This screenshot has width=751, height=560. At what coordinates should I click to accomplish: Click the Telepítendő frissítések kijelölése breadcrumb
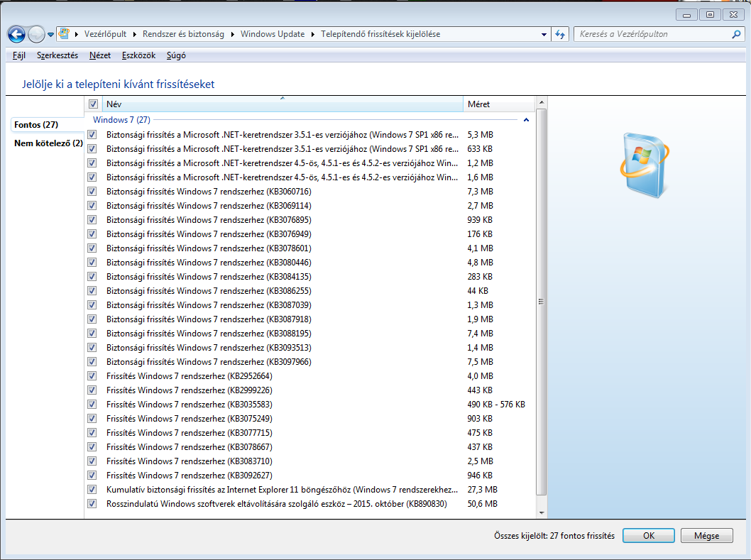point(380,34)
